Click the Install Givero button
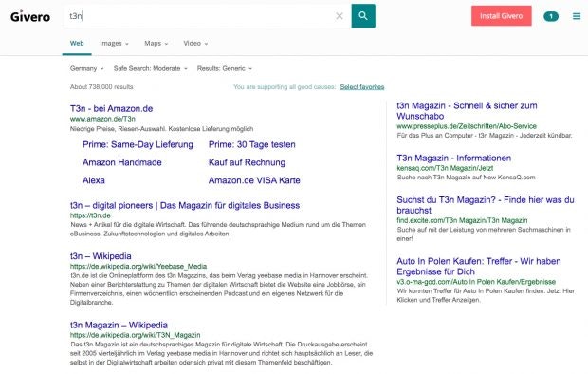This screenshot has width=588, height=374. [502, 16]
